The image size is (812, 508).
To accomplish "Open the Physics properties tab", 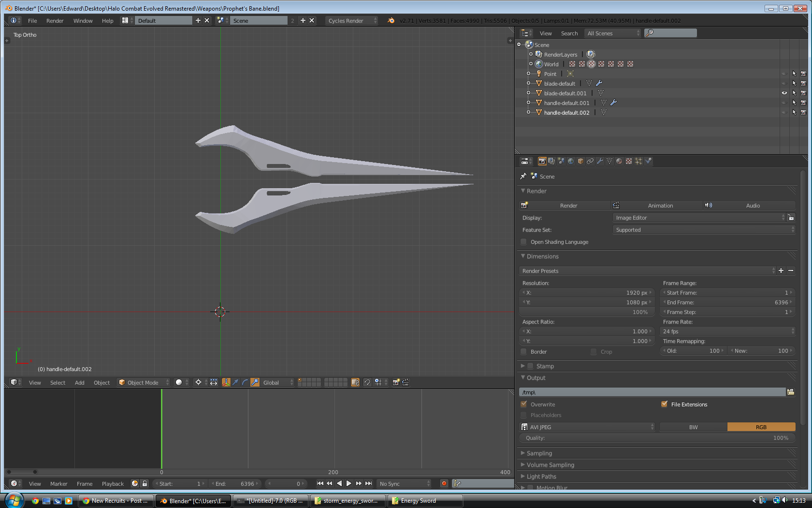I will click(648, 161).
